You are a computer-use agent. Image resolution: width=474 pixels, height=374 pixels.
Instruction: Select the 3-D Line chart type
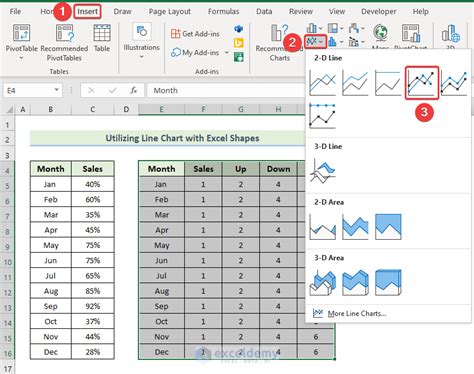tap(322, 171)
